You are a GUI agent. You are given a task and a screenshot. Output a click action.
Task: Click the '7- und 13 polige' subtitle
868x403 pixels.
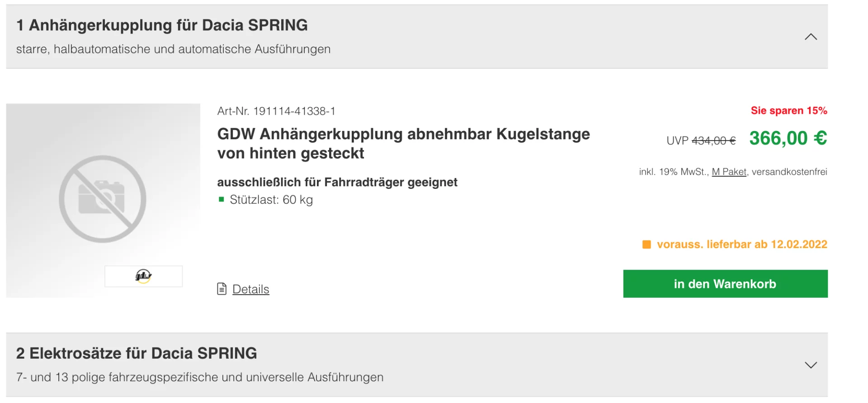coord(199,377)
